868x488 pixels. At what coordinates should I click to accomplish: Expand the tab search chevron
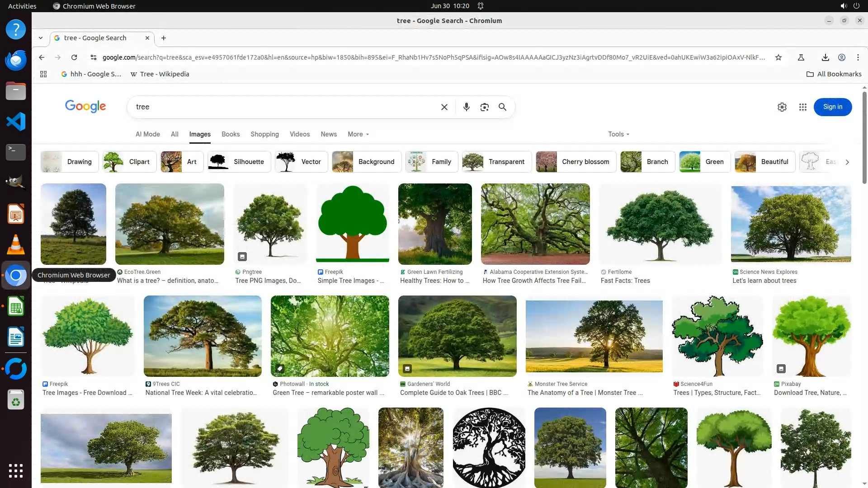coord(41,38)
